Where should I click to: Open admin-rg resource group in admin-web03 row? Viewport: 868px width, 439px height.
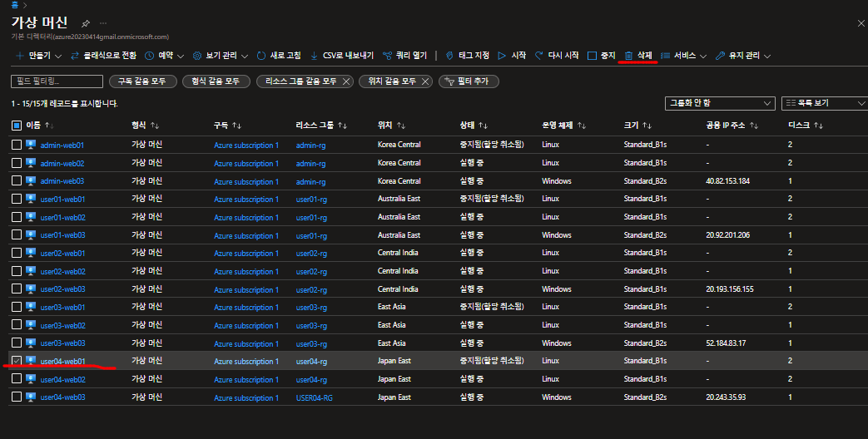(x=310, y=181)
